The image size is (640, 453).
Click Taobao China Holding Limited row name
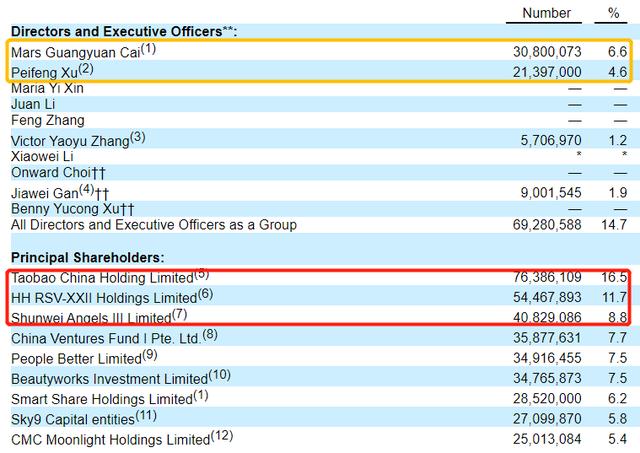pos(102,278)
